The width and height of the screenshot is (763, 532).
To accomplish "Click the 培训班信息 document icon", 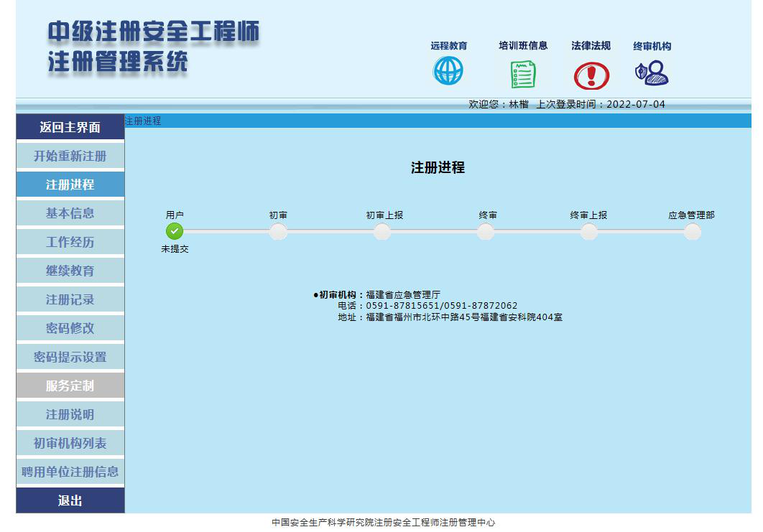I will [522, 74].
